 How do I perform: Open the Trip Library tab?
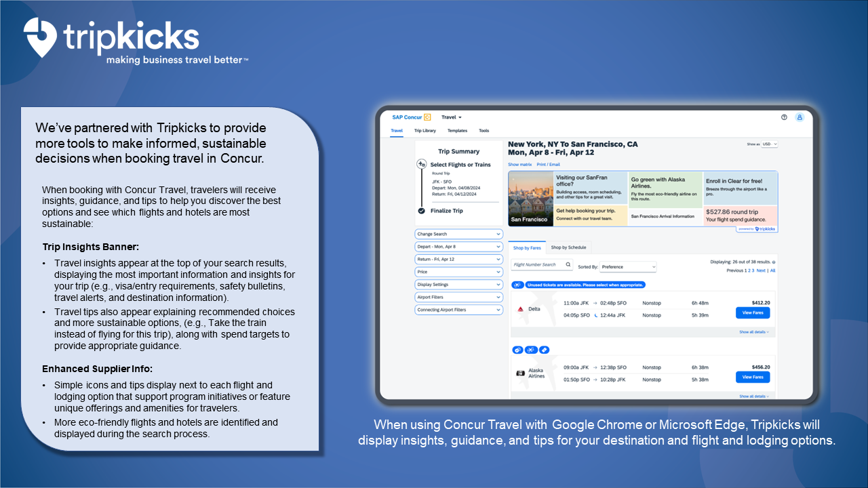425,130
